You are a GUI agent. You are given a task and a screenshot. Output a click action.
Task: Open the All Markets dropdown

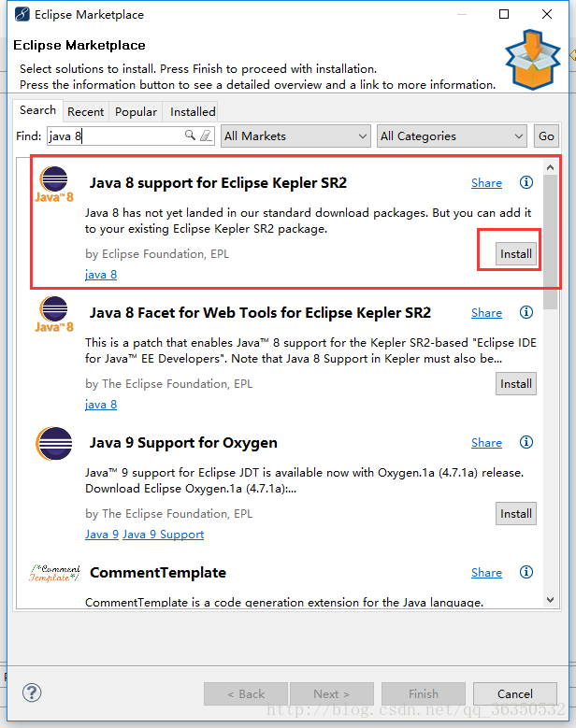(x=295, y=136)
